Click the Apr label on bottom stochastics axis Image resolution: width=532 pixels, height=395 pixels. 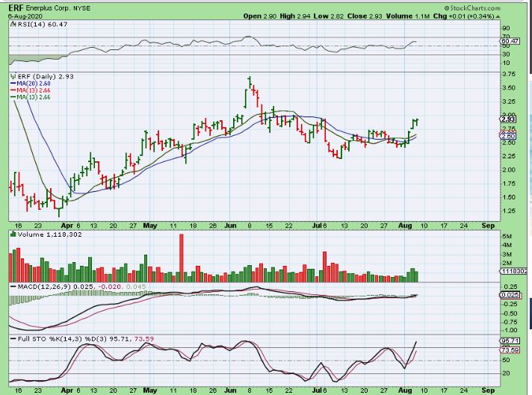(x=67, y=391)
